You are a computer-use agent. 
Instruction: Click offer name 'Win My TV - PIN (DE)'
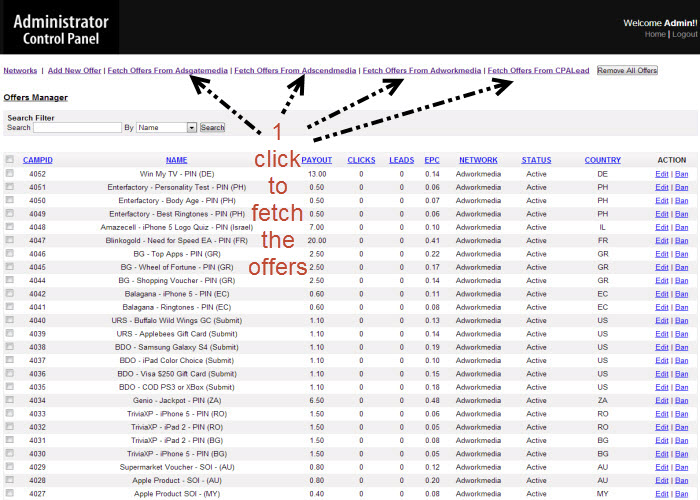pyautogui.click(x=177, y=174)
